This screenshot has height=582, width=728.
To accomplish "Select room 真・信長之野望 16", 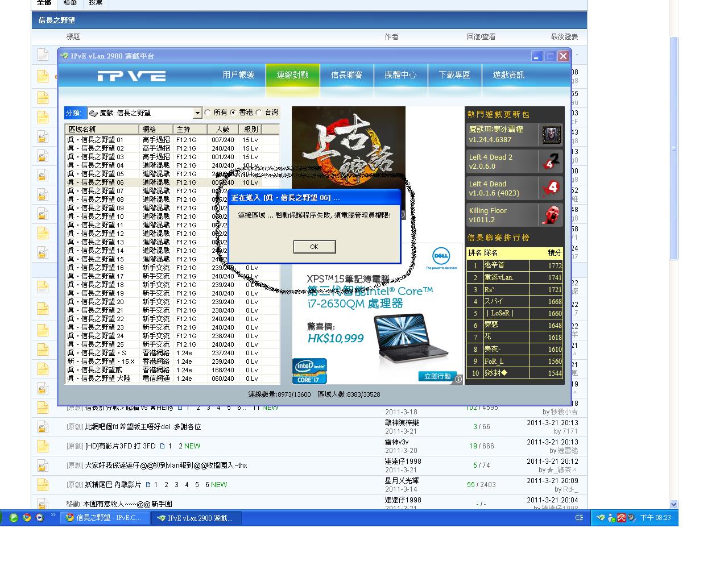I will coord(173,268).
